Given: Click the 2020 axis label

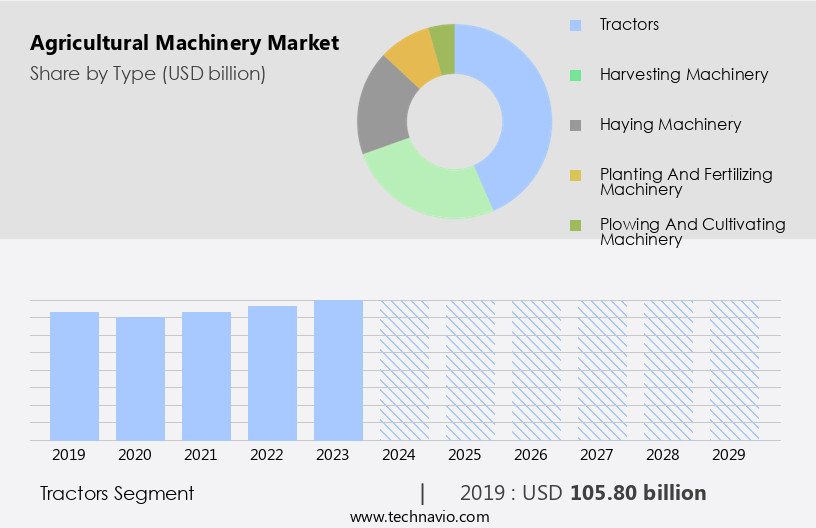Looking at the screenshot, I should click(x=135, y=455).
